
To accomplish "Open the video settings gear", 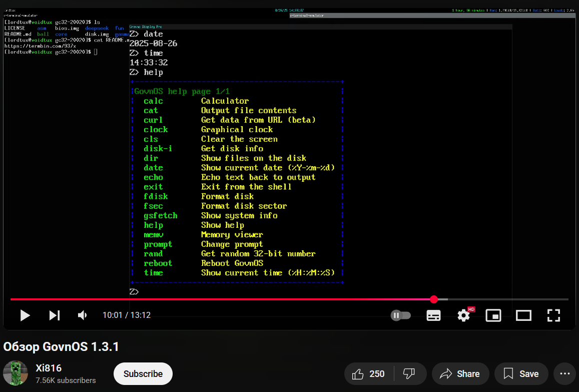I will 464,315.
